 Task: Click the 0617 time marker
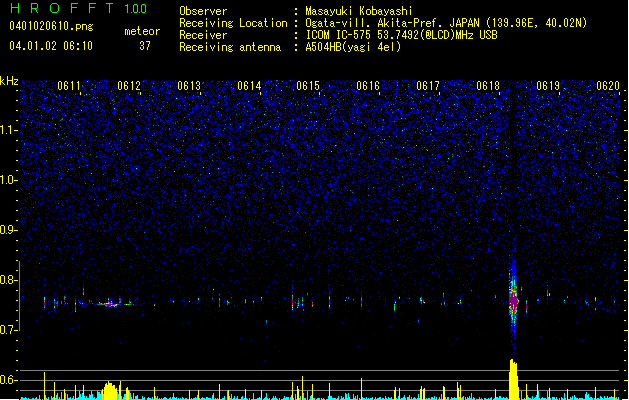tap(428, 86)
